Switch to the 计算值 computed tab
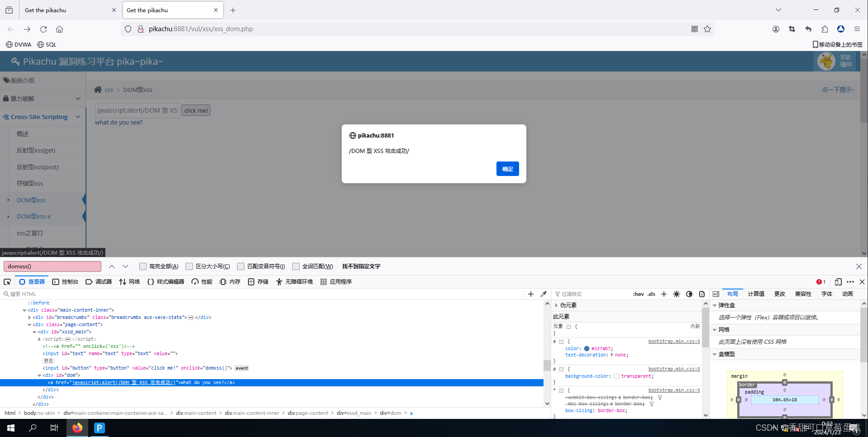Screen dimensions: 868x437 tap(756, 294)
